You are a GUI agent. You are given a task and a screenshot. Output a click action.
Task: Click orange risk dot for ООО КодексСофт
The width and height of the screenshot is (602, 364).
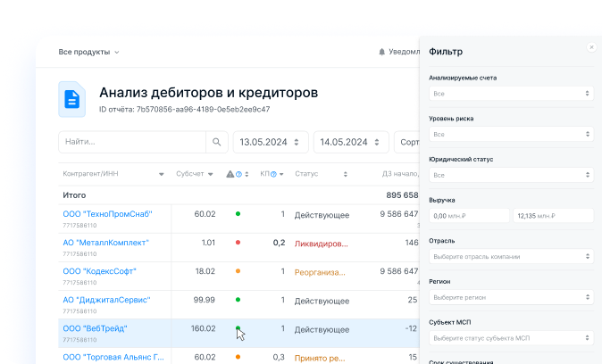238,271
